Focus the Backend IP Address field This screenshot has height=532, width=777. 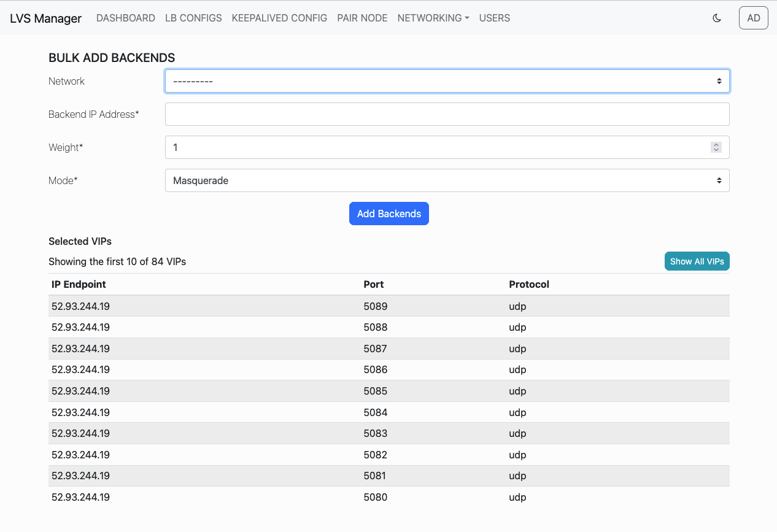[447, 114]
